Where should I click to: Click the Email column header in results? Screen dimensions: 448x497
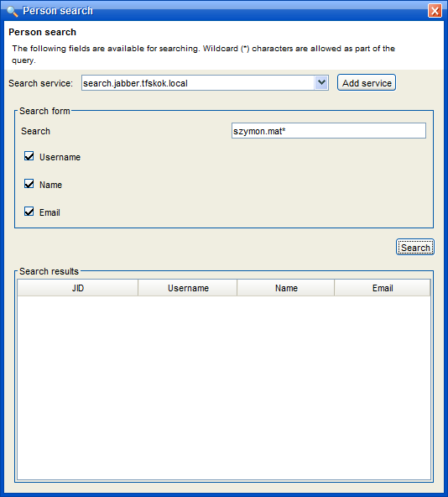pos(383,288)
